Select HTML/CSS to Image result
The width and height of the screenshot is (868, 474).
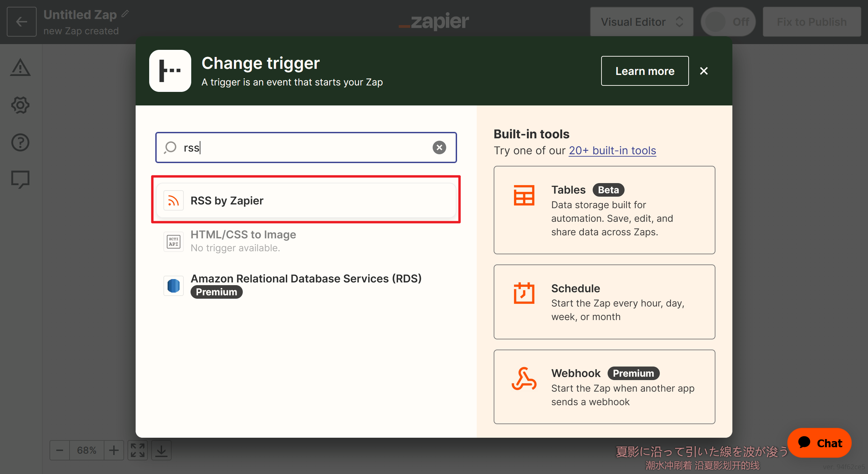coord(306,241)
